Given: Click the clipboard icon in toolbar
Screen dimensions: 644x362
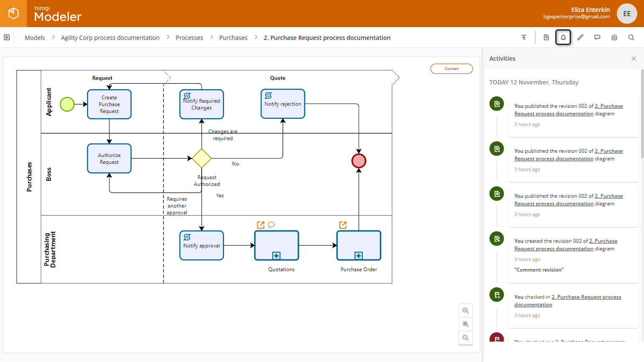Looking at the screenshot, I should tap(614, 37).
